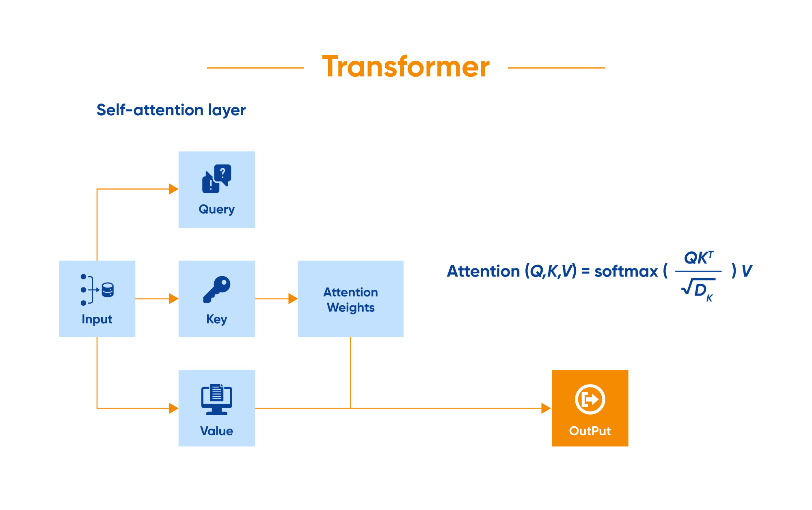
Task: Click the question mark Query icon
Action: (x=213, y=170)
